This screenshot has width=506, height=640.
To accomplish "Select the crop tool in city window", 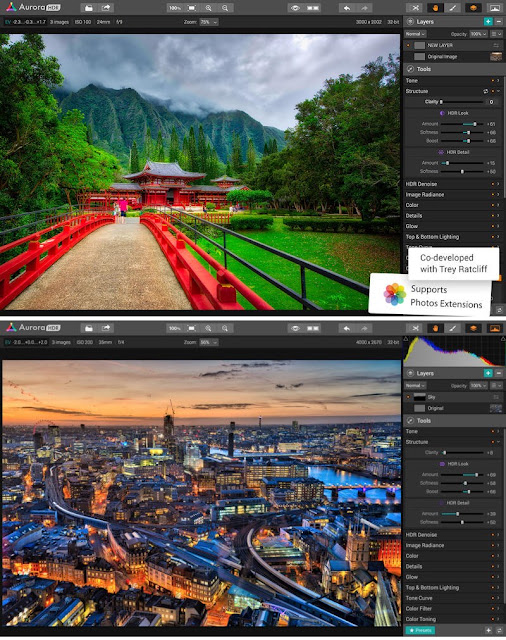I will pyautogui.click(x=415, y=328).
